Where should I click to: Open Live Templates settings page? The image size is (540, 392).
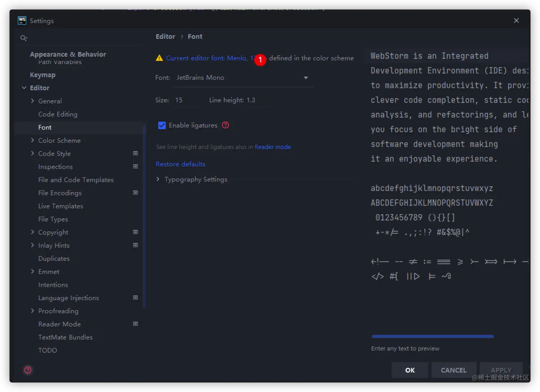coord(61,206)
